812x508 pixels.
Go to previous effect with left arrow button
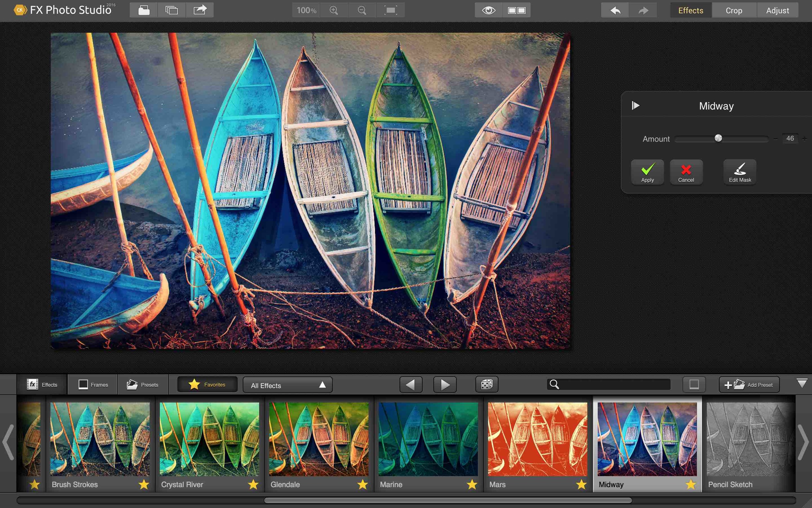[411, 384]
